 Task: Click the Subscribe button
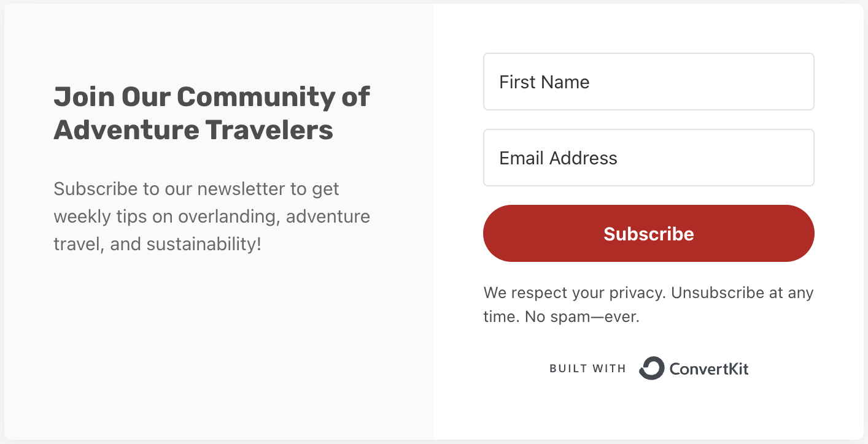[649, 234]
